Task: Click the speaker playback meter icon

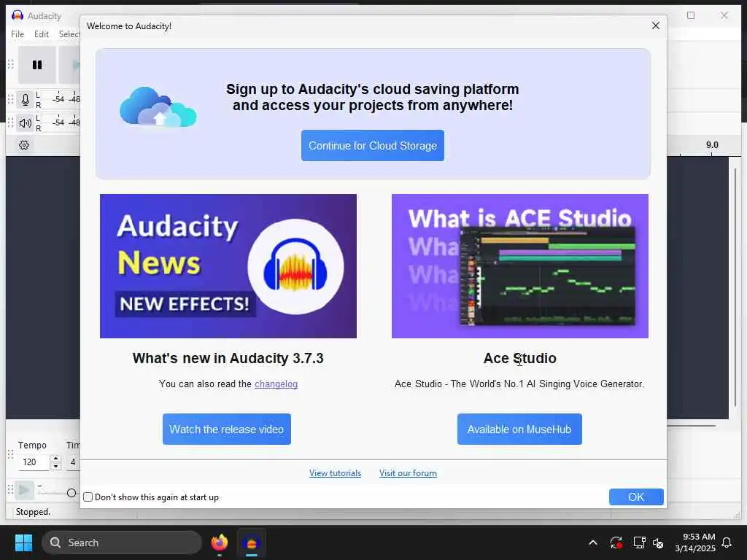Action: pyautogui.click(x=26, y=122)
